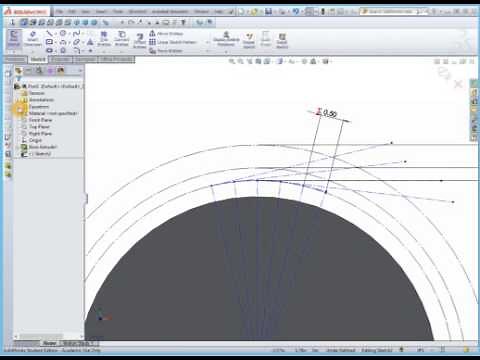Select Front Plane in the tree
480x360 pixels.
(x=40, y=120)
